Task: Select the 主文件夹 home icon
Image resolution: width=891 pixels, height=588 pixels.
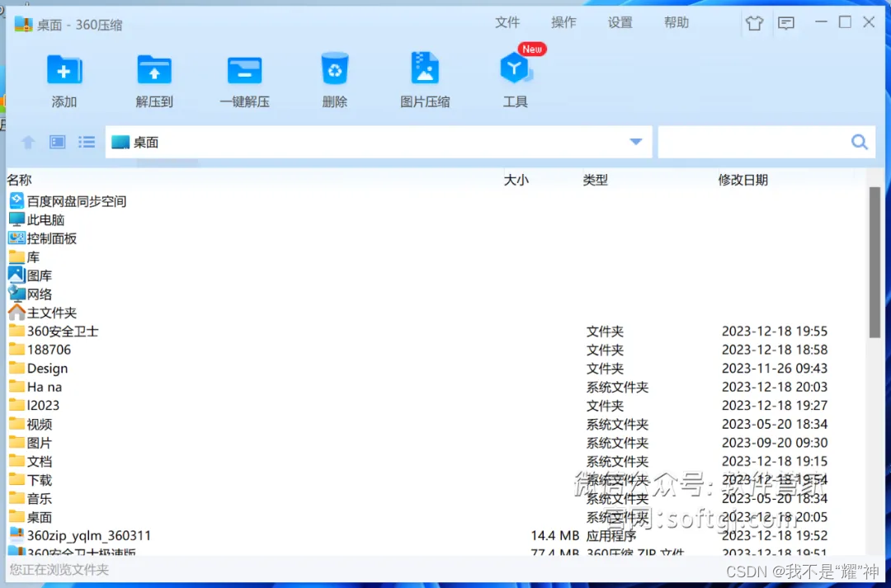Action: [17, 312]
